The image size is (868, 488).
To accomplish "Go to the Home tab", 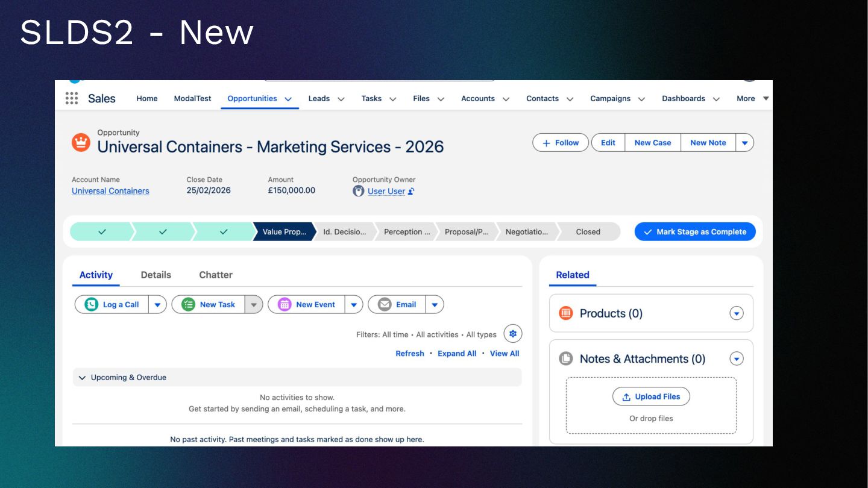I will pos(147,98).
